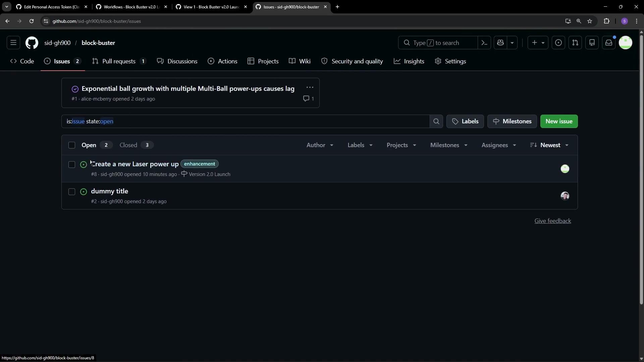This screenshot has width=644, height=362.
Task: Go to sid-gh900 owner profile breadcrumb
Action: coord(57,43)
